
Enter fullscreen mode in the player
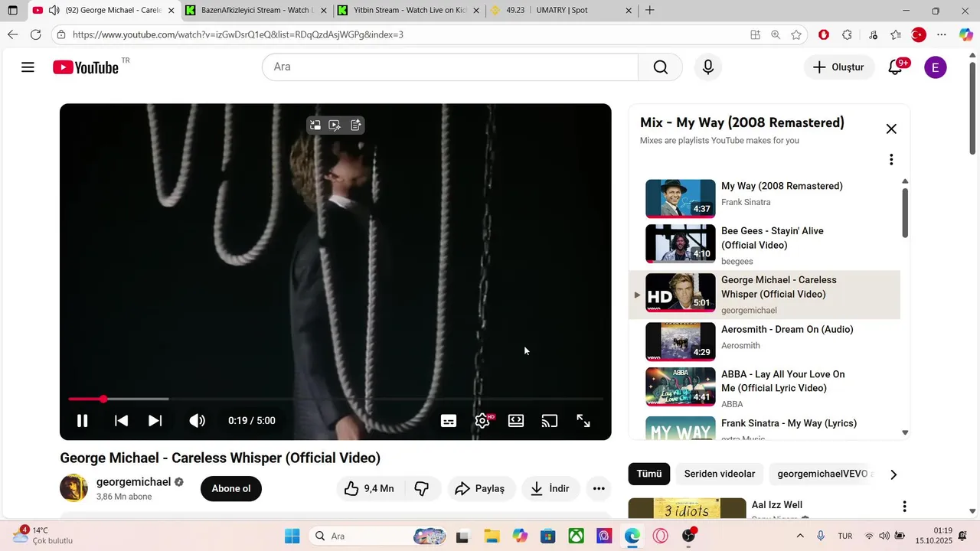583,420
